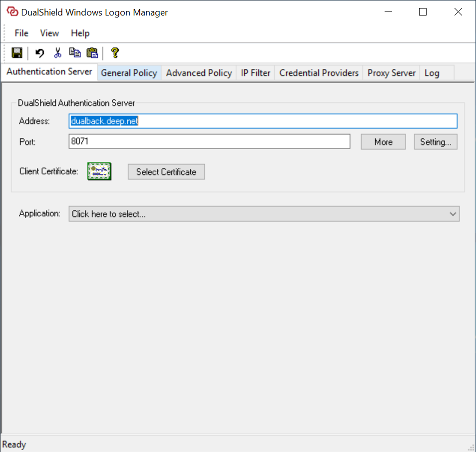Click the Setting... button

coord(435,142)
